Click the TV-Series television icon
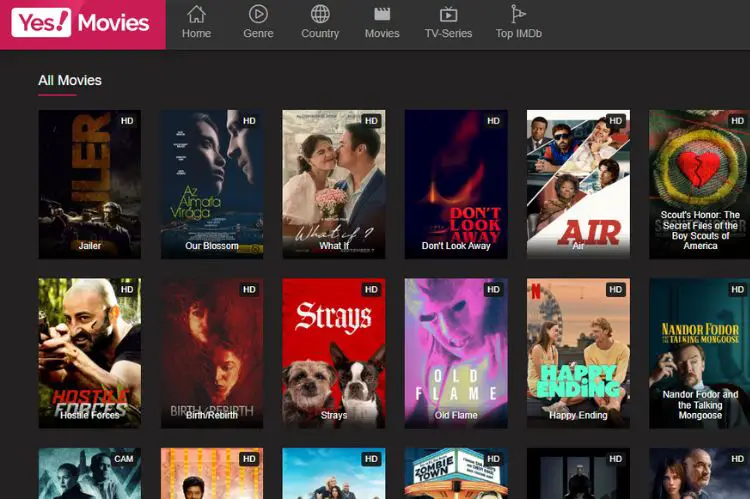The width and height of the screenshot is (750, 499). (448, 14)
